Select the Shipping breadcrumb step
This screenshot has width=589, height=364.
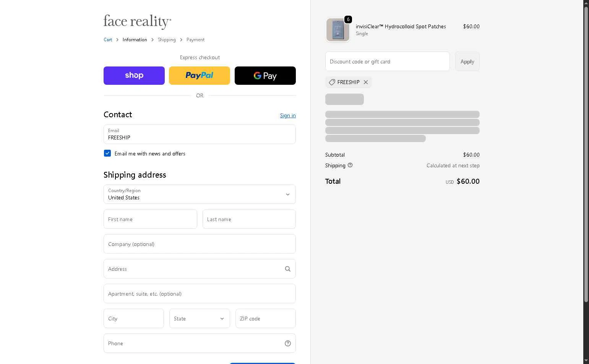(167, 40)
